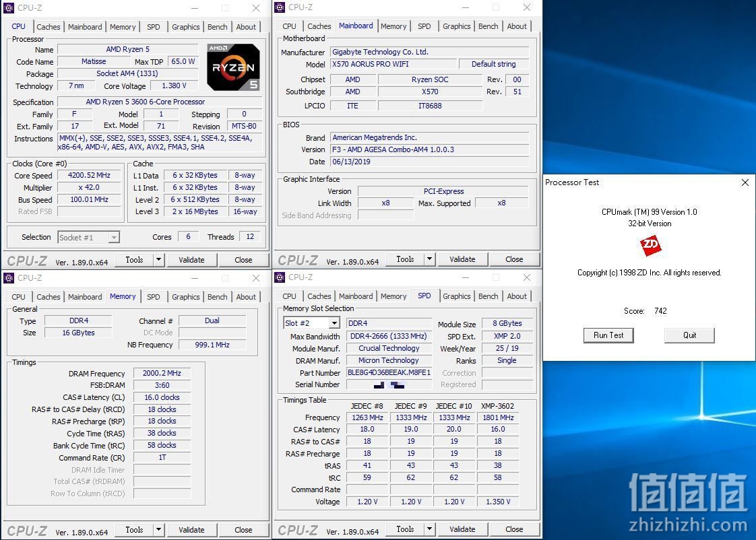756x540 pixels.
Task: Open Bench tab in the CPU-tab window
Action: 218,27
